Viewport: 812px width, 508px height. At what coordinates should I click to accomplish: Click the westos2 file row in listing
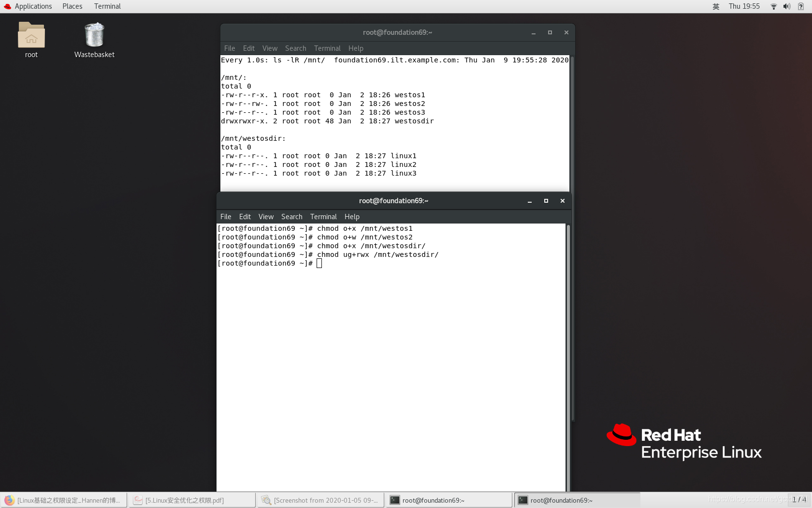pos(323,104)
